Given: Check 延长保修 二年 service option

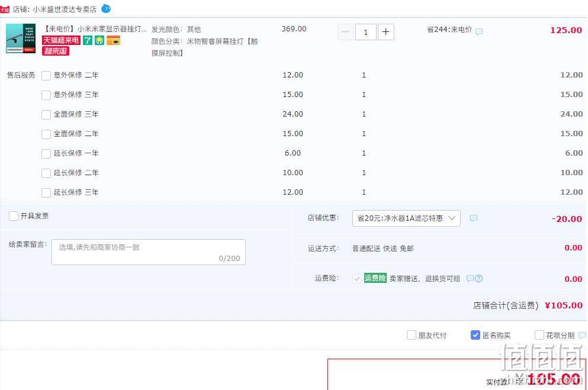Looking at the screenshot, I should [46, 173].
